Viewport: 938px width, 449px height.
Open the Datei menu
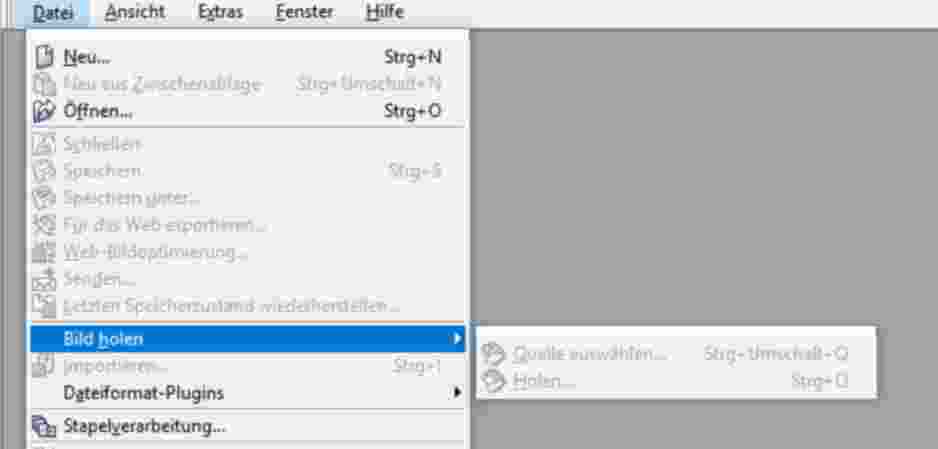(53, 12)
